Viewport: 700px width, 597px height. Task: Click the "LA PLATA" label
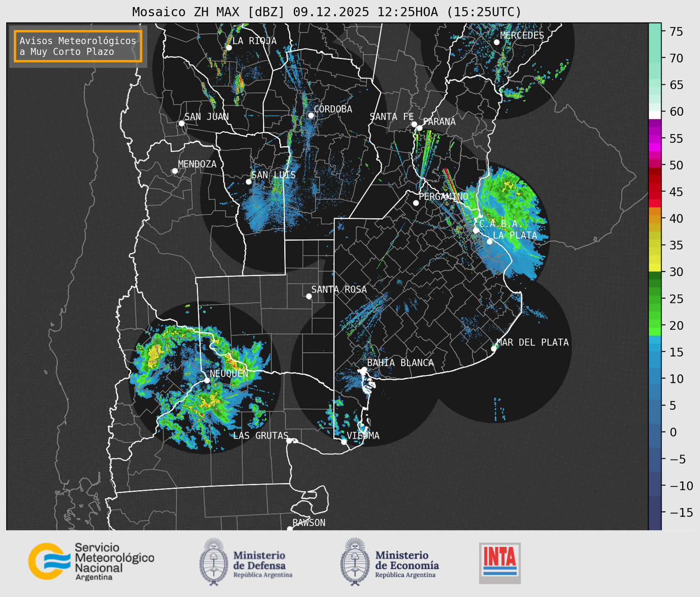tap(515, 235)
